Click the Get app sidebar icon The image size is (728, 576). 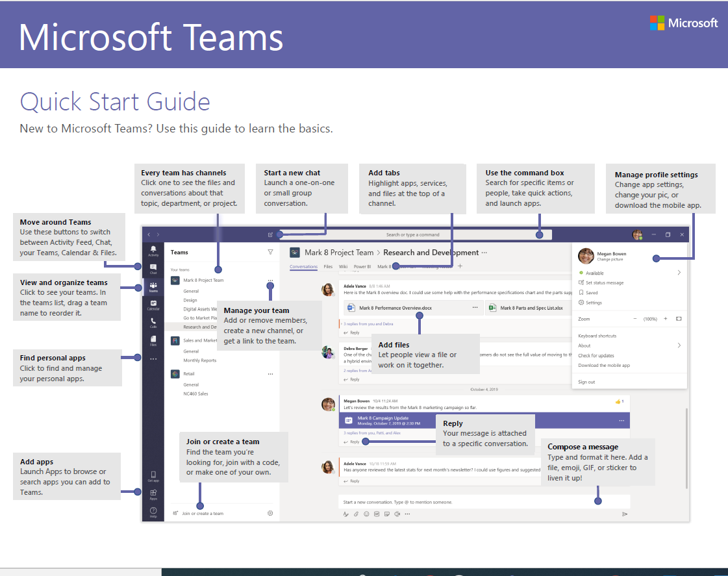pos(153,476)
